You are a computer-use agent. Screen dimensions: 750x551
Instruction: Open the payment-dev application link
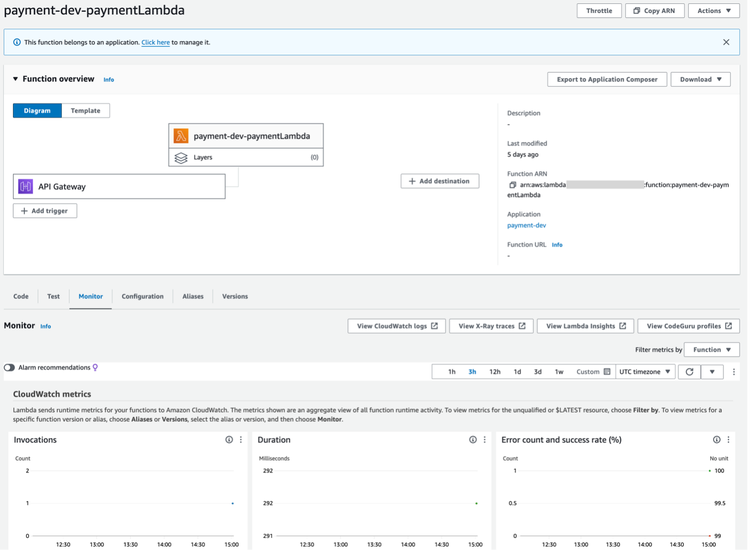[526, 225]
